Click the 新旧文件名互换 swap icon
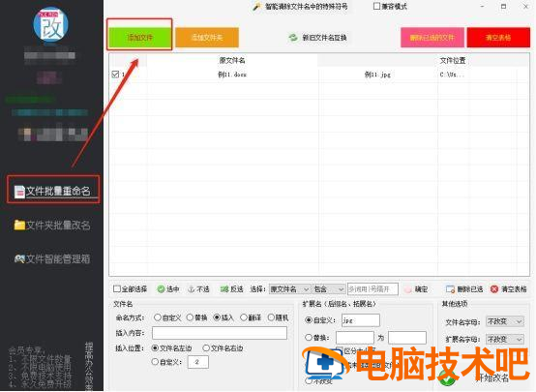Screen dimensions: 536x392 (293, 38)
